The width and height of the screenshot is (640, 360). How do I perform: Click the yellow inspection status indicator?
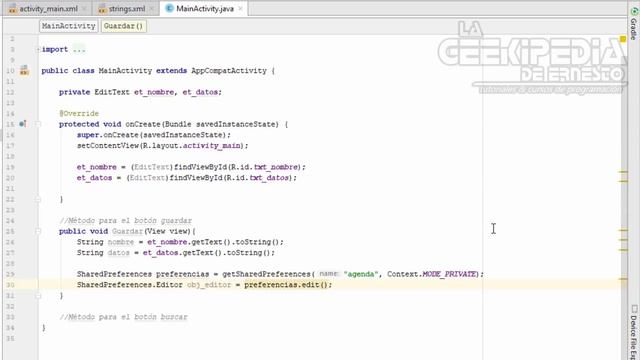click(623, 39)
